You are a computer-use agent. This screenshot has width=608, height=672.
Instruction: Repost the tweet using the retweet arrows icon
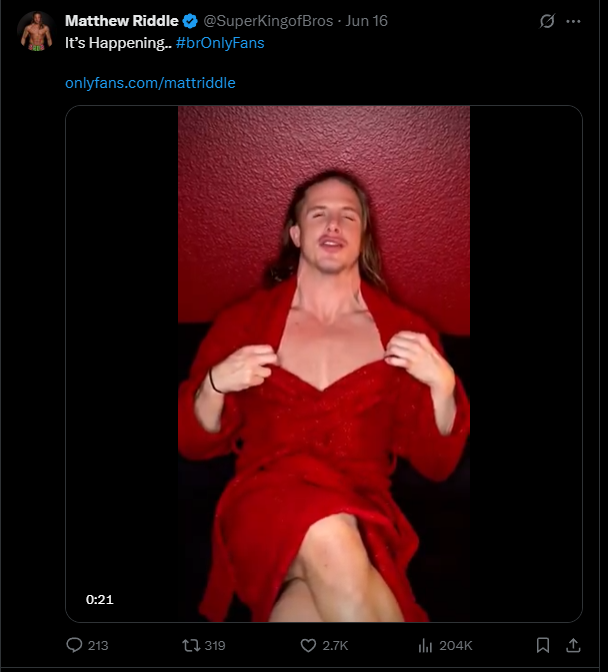coord(191,645)
